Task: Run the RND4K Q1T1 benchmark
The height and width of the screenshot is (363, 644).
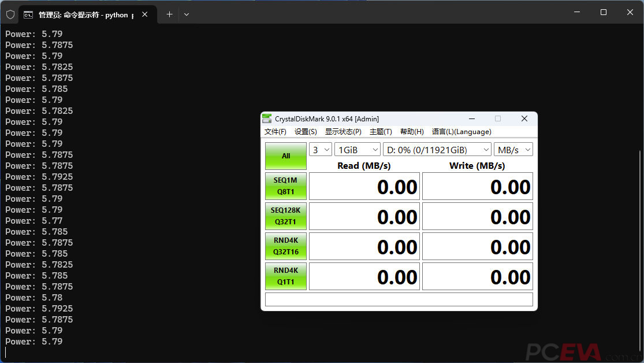Action: click(286, 276)
